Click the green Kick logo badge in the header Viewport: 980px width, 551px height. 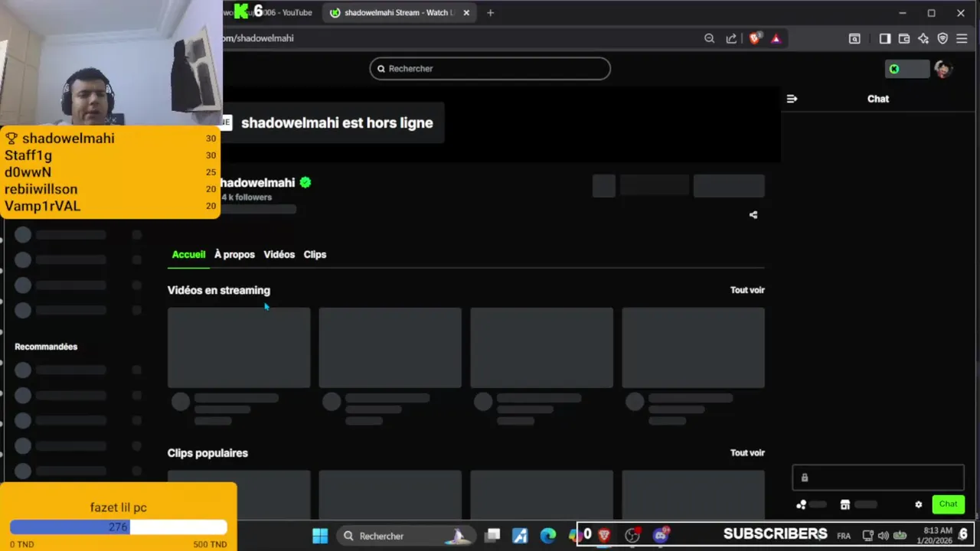pos(894,69)
